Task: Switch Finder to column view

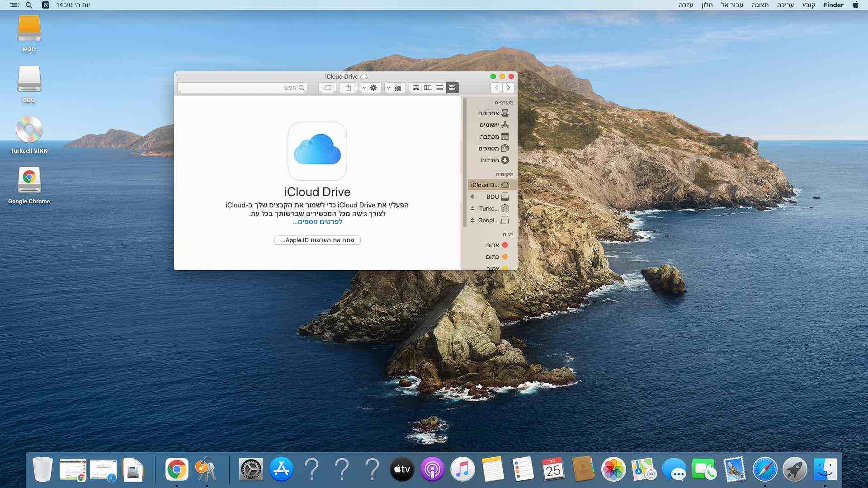Action: 427,88
